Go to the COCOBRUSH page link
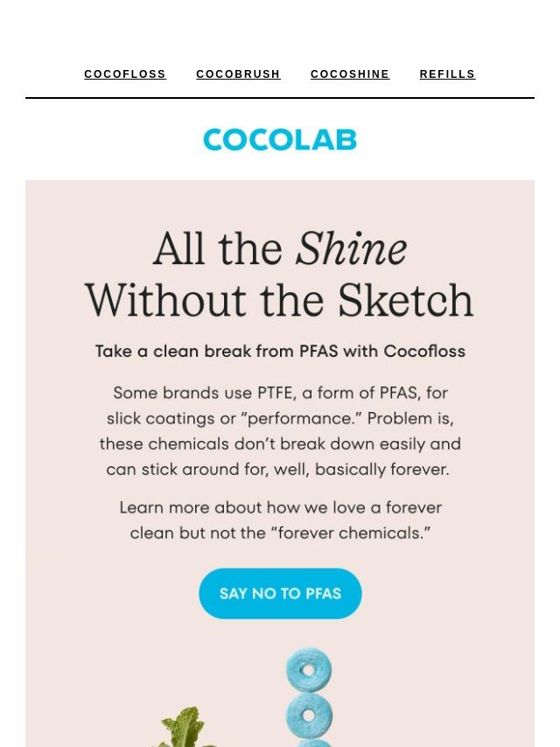This screenshot has height=747, width=560. coord(238,74)
